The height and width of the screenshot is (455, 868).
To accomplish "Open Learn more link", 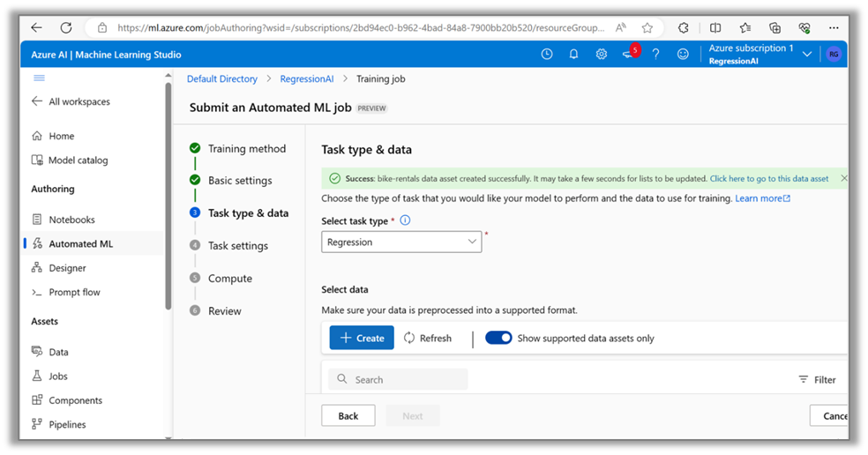I will [x=762, y=198].
